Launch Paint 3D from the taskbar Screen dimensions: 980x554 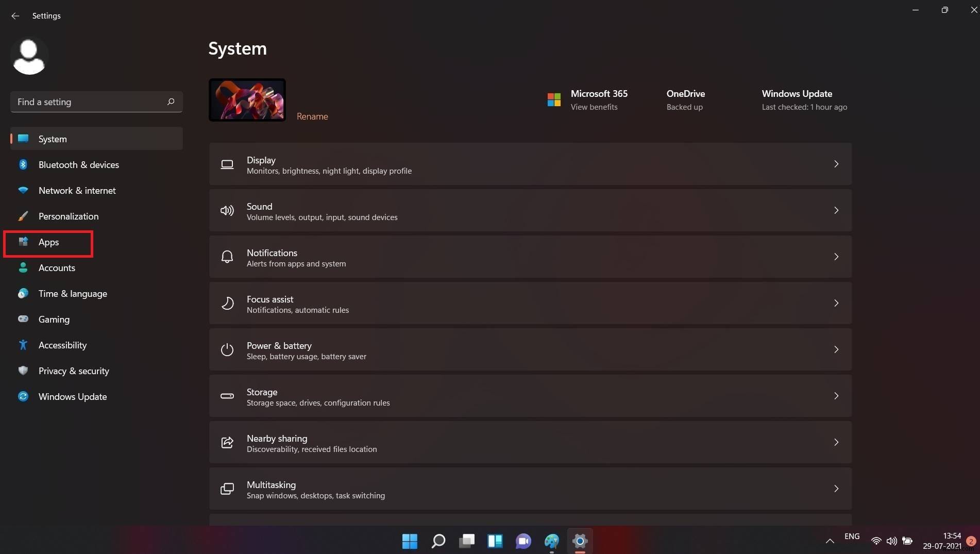point(552,541)
